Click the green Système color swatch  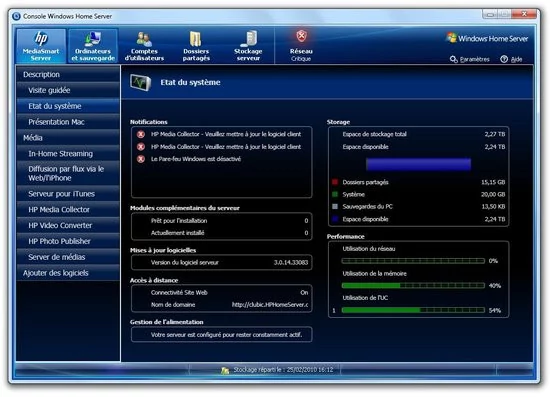tap(335, 194)
